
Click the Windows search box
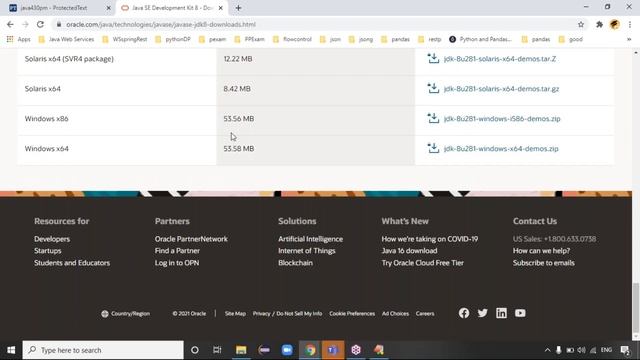pyautogui.click(x=103, y=350)
